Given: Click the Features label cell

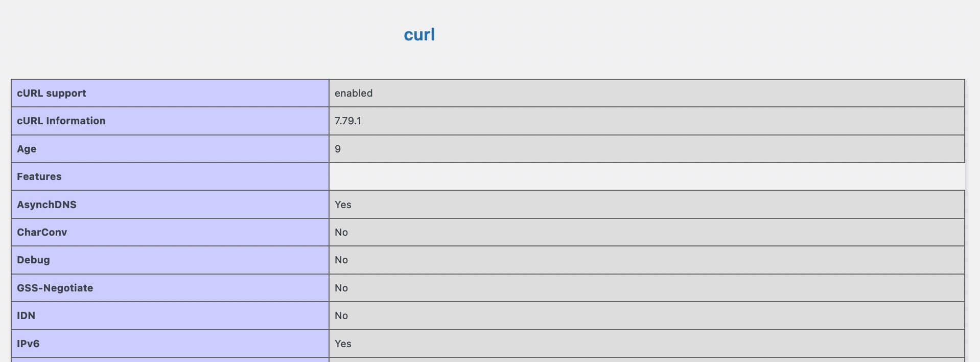Looking at the screenshot, I should click(39, 176).
